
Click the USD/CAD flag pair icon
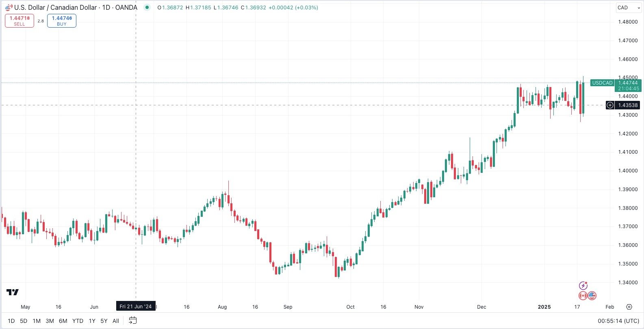(8, 7)
